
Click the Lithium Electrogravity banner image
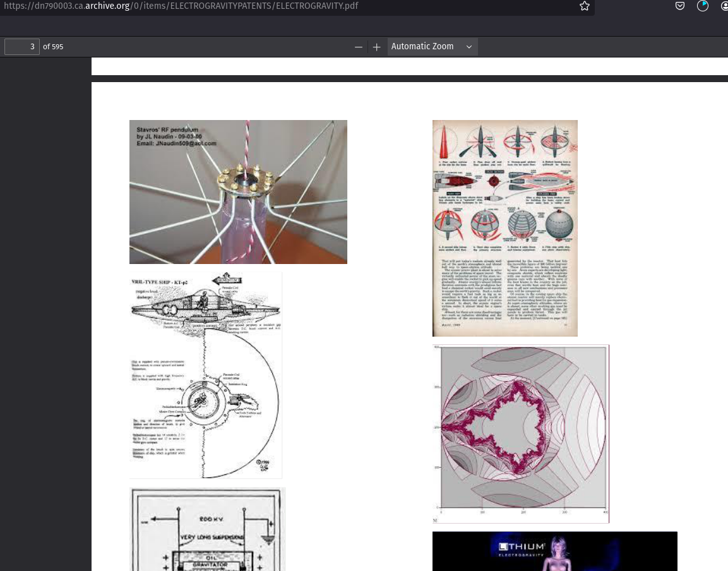point(555,551)
